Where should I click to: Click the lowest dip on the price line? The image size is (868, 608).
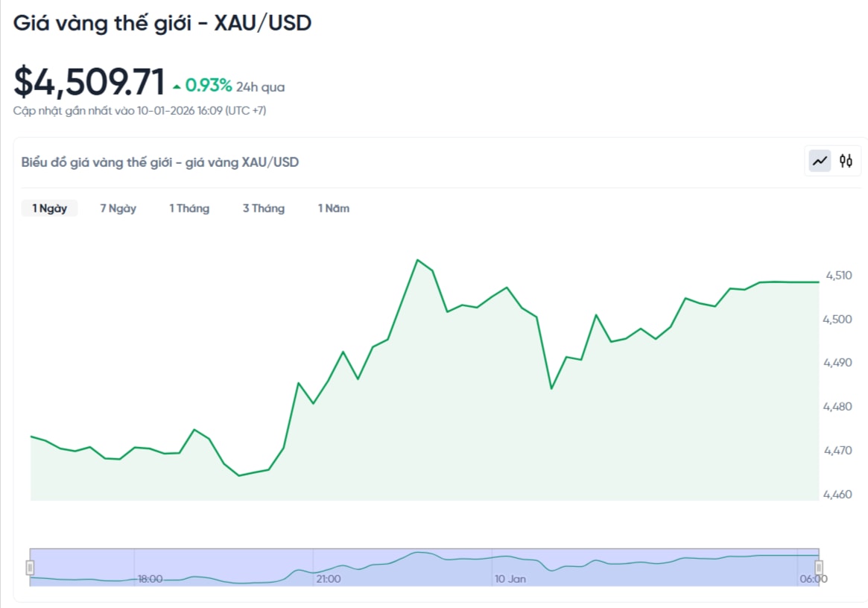pos(239,475)
